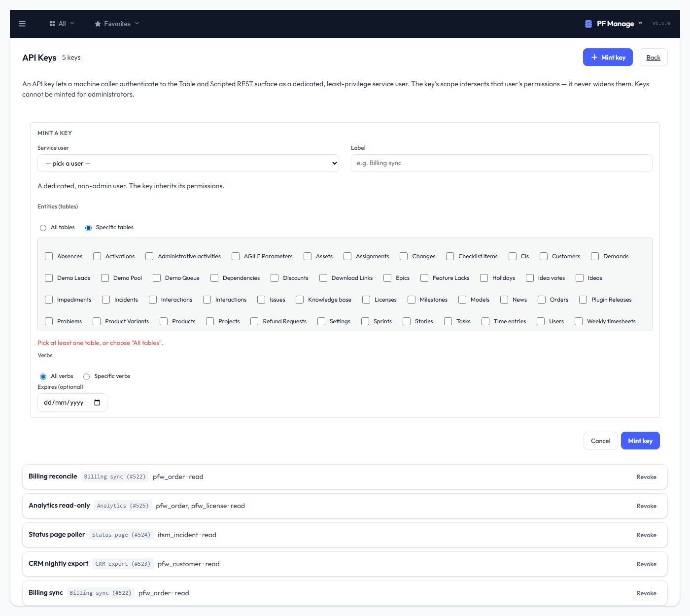Revoke the Billing reconcile key
Screen dimensions: 690x616
pos(646,477)
